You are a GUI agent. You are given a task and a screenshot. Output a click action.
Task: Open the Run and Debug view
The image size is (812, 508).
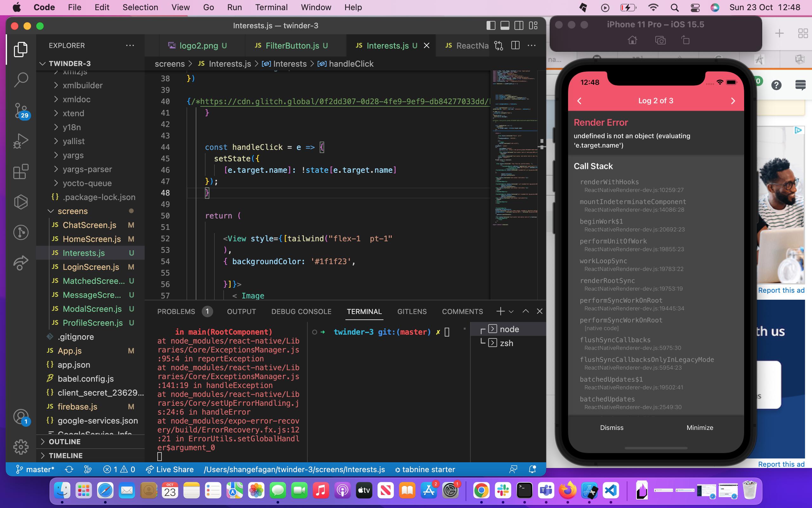click(21, 141)
